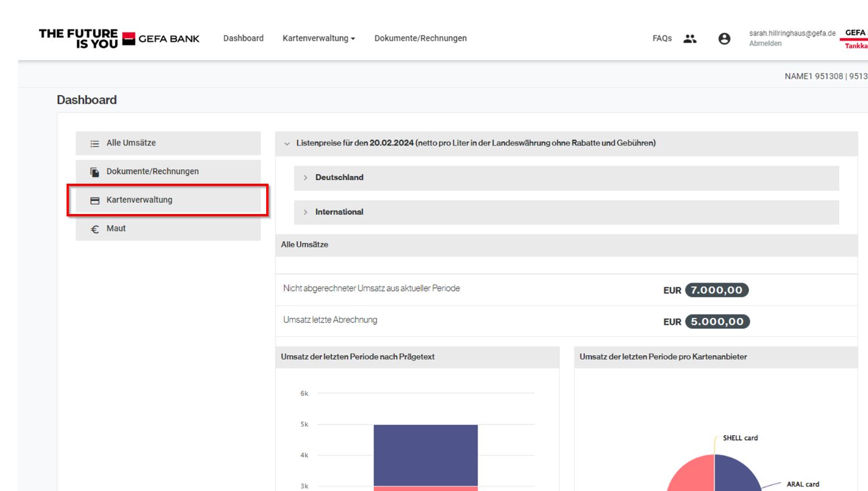868x491 pixels.
Task: Select the Dokumente/Rechnungen sidebar button
Action: pos(168,171)
